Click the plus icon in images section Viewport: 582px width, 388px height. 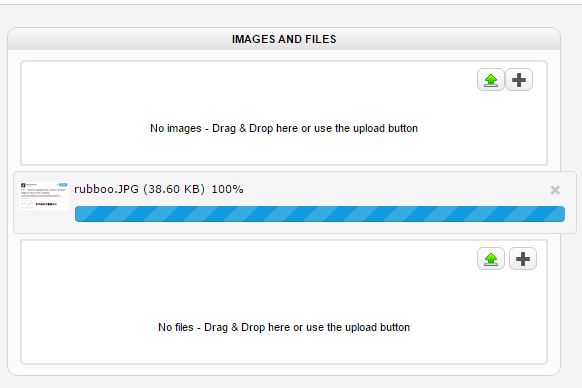tap(519, 80)
